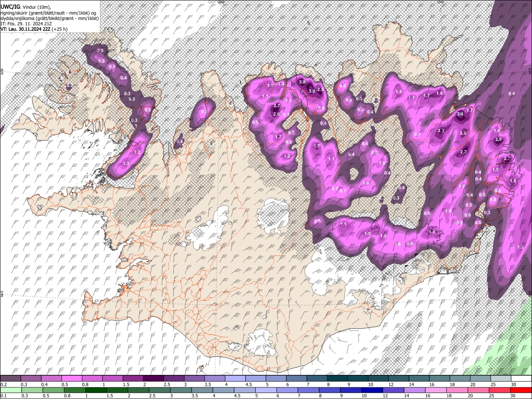Select the 'slydda/snjókoma' legend description line

coord(49,18)
